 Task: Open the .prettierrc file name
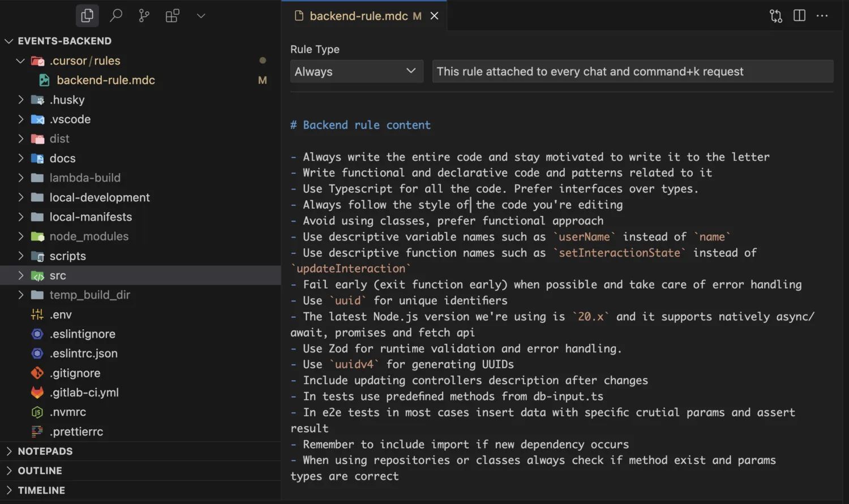click(76, 432)
